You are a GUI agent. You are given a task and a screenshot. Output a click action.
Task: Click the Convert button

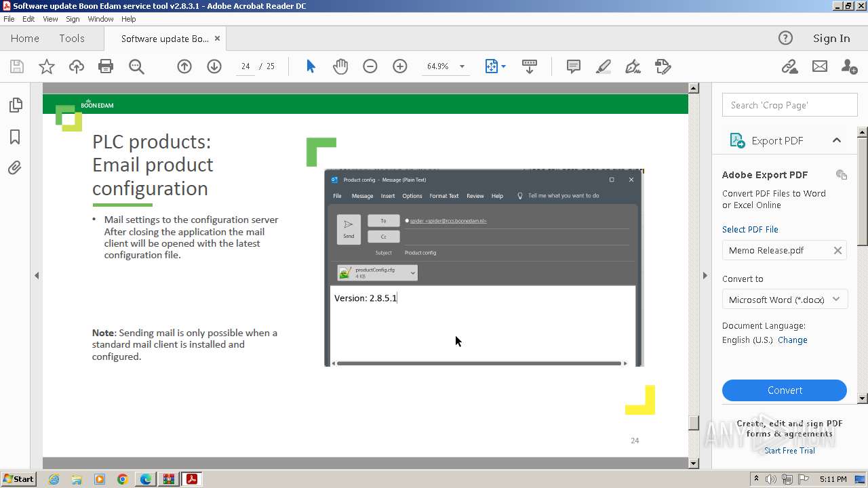pos(785,390)
